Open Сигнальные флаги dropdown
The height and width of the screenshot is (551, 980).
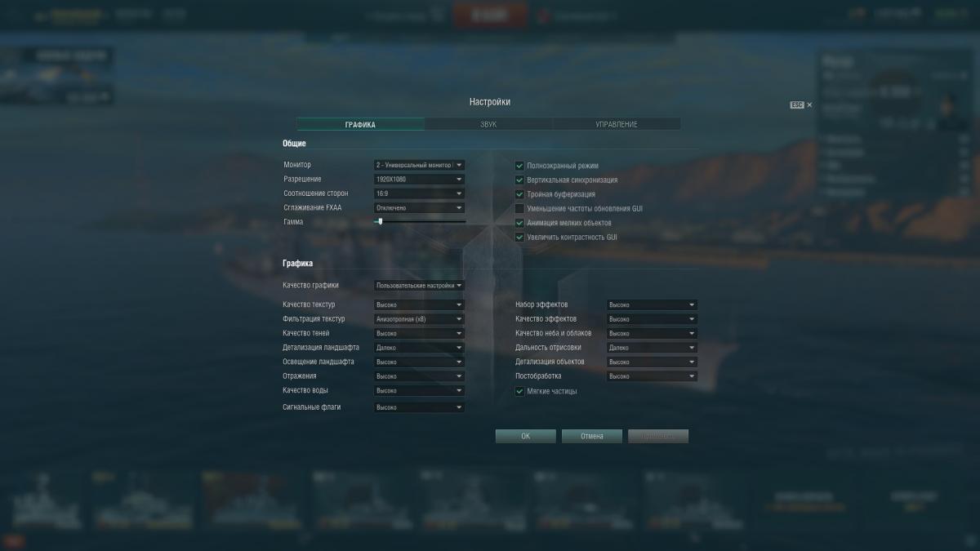pyautogui.click(x=419, y=407)
